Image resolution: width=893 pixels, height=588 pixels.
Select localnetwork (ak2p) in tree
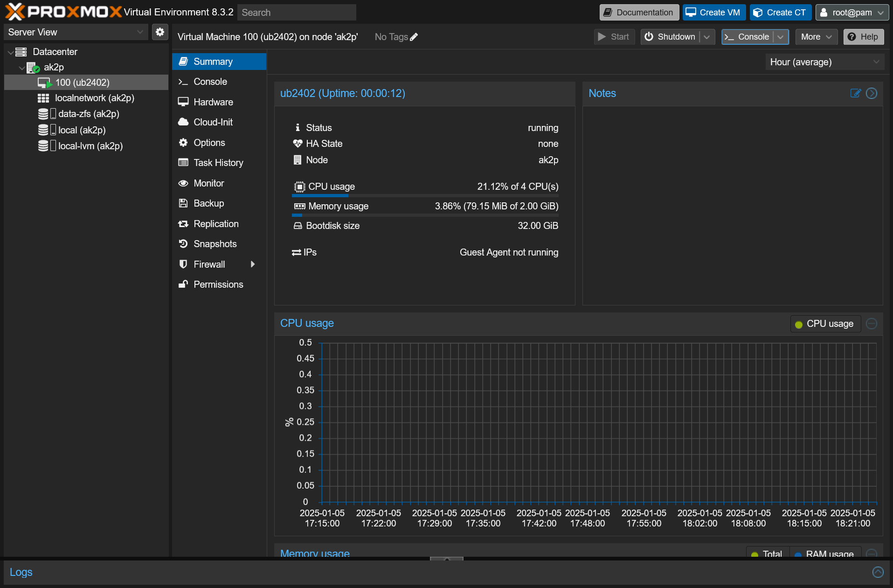point(86,98)
